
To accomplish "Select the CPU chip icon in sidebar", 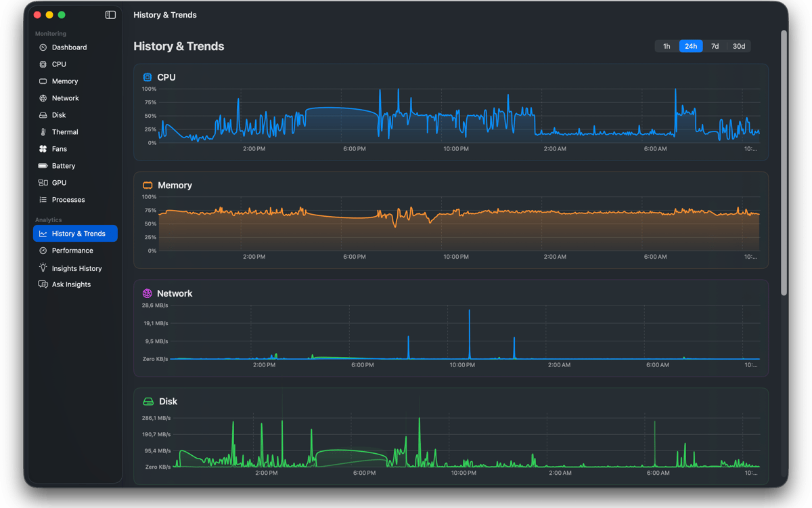I will point(43,64).
